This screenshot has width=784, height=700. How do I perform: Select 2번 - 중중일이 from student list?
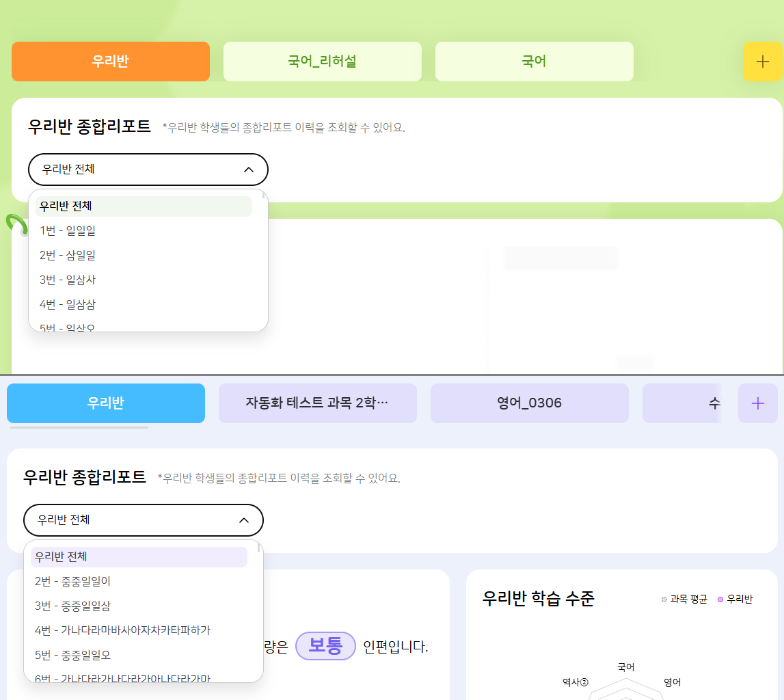tap(72, 582)
